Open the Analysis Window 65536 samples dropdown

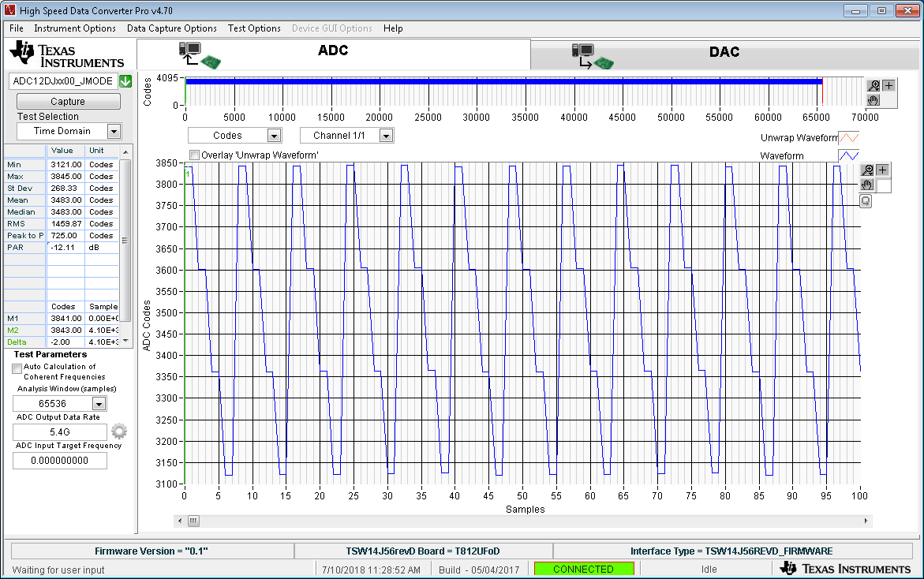99,403
